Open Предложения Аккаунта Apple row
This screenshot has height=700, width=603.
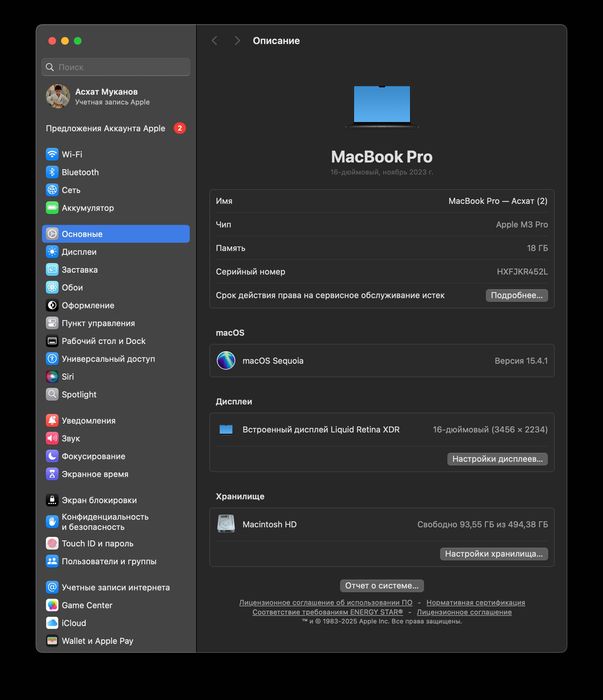click(x=116, y=128)
